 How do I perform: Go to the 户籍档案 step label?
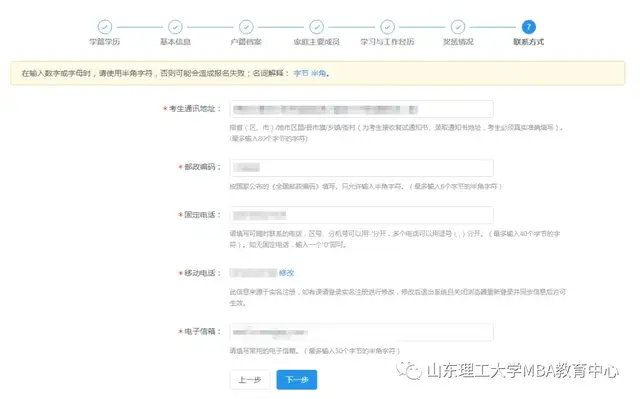[x=246, y=42]
